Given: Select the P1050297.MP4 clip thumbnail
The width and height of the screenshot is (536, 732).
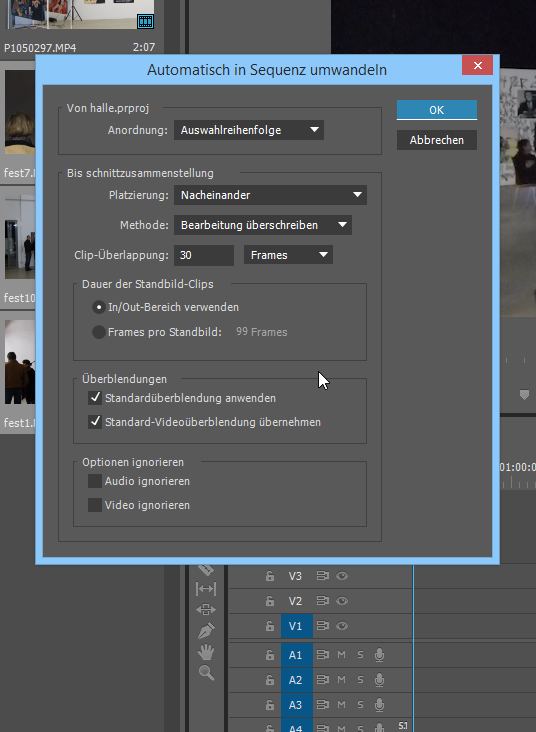Looking at the screenshot, I should click(x=79, y=14).
